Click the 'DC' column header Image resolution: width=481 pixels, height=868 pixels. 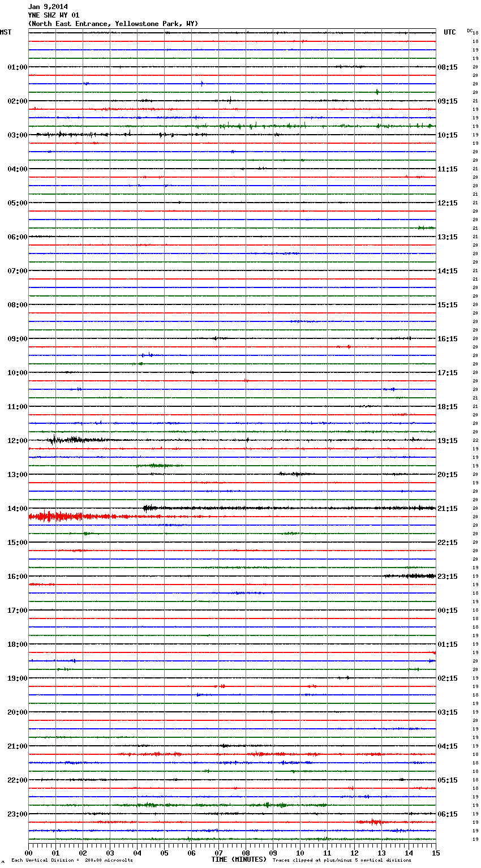coord(470,30)
